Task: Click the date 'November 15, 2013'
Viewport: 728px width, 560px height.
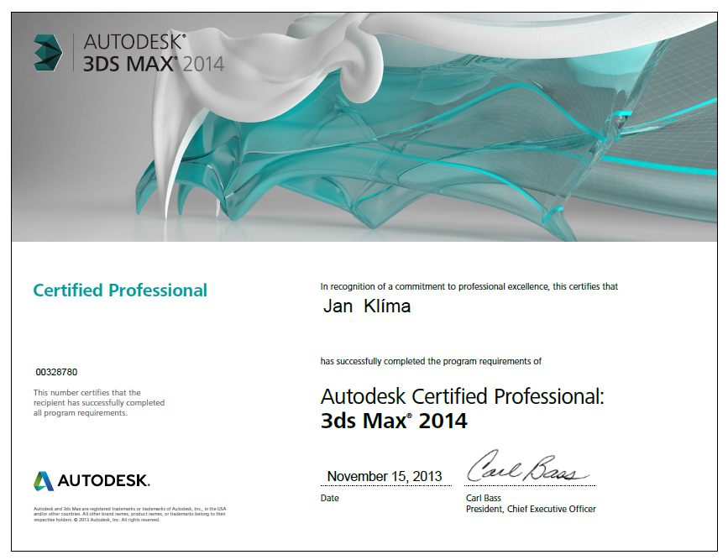Action: 385,476
